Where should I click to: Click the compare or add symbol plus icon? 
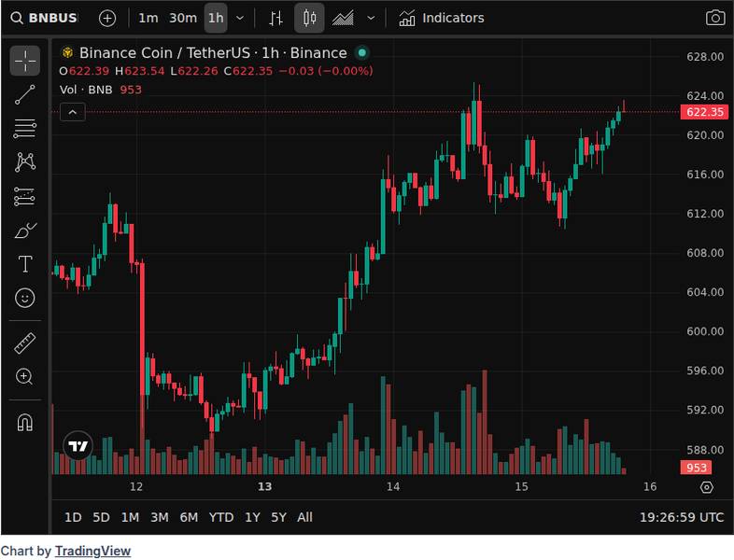(107, 19)
